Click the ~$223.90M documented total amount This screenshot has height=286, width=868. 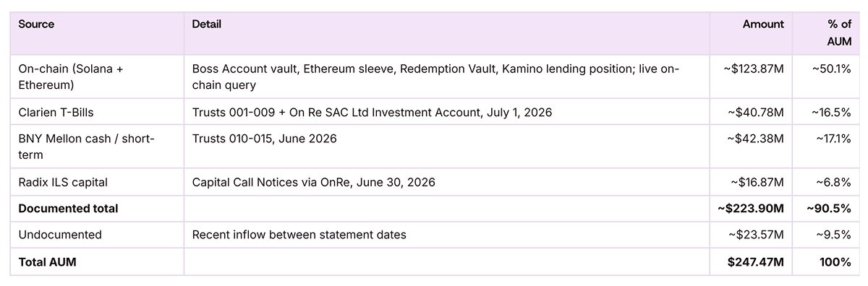coord(751,209)
